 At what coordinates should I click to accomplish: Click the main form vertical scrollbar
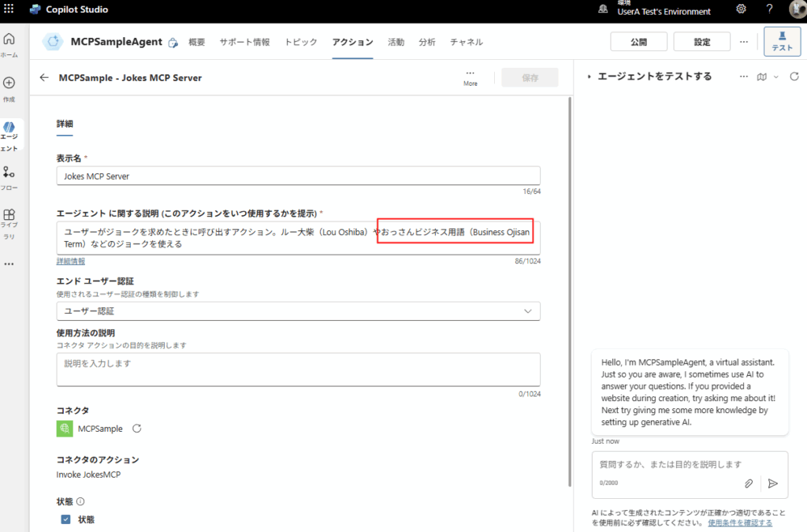[569, 291]
